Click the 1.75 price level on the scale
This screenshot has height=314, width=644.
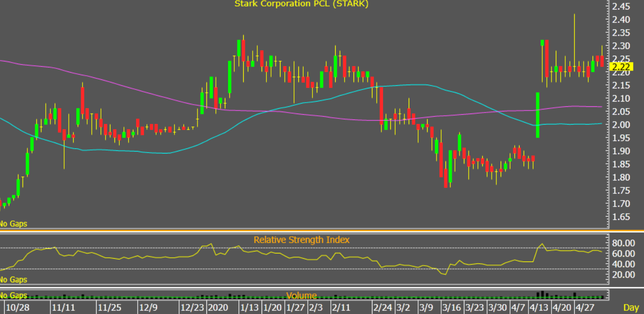tap(621, 190)
